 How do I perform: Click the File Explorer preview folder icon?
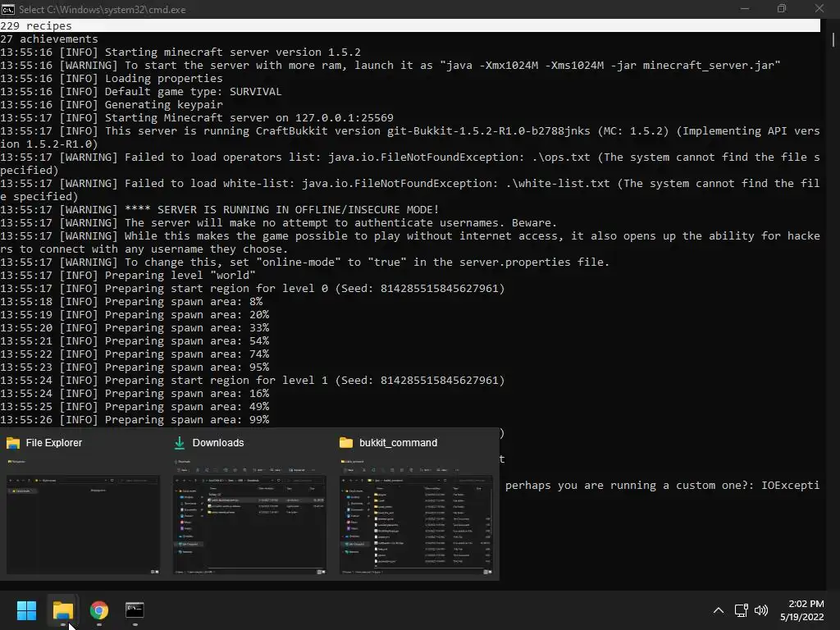[13, 442]
